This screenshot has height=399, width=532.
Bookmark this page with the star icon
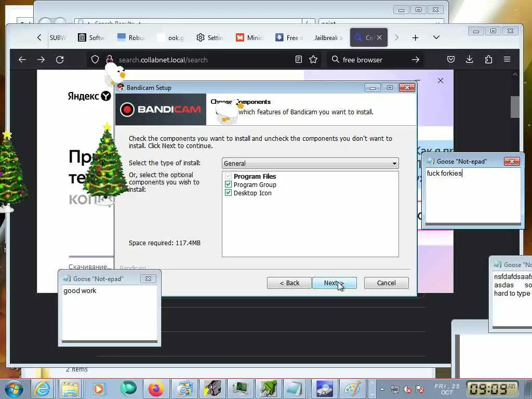coord(313,60)
